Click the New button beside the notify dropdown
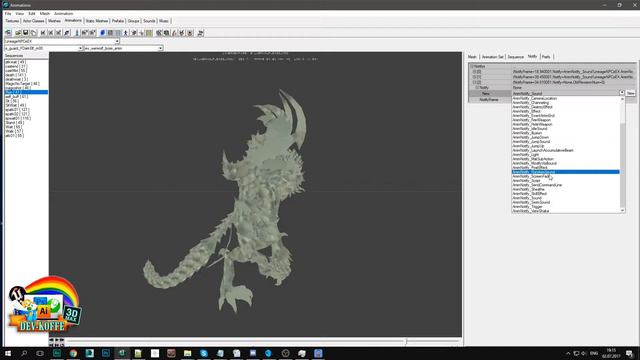 coord(631,93)
